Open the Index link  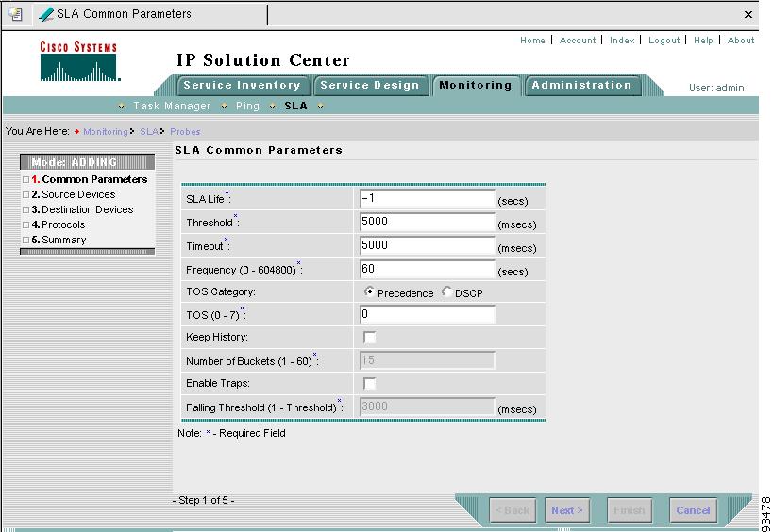point(622,41)
